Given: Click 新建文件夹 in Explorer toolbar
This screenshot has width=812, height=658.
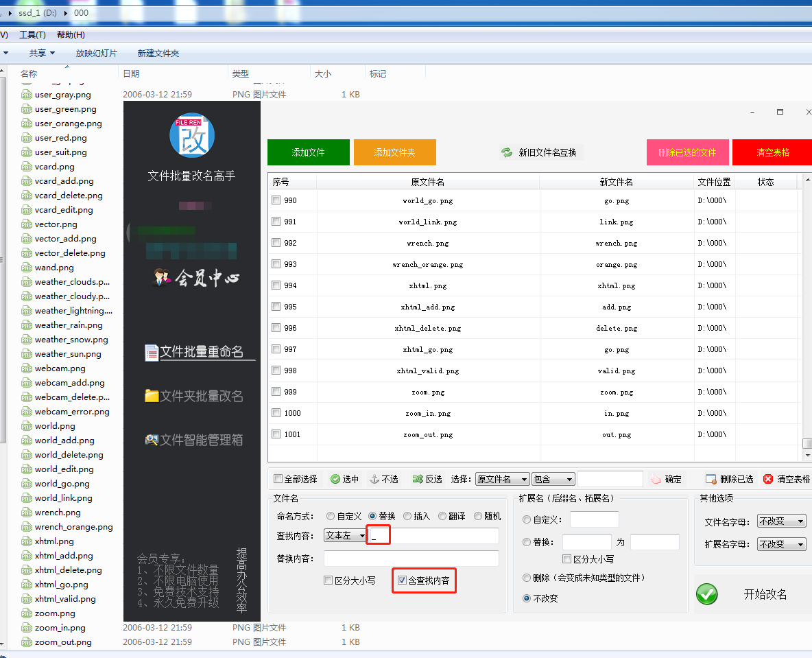Looking at the screenshot, I should (158, 54).
